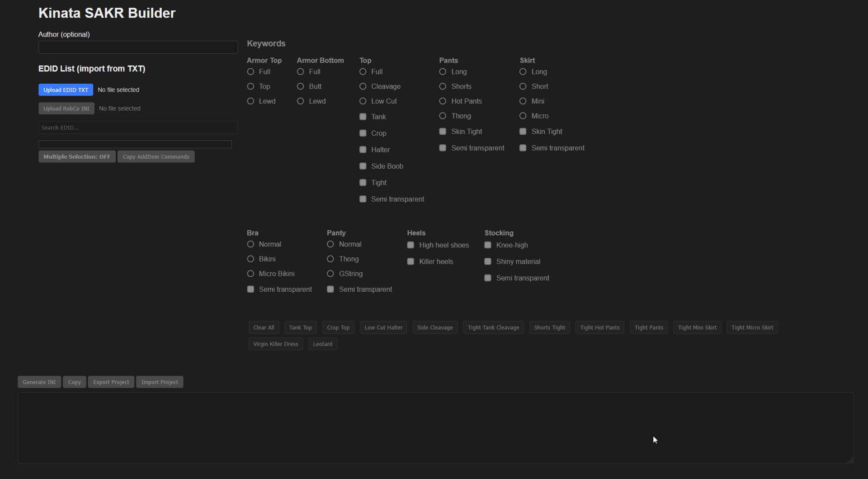Choose Thong under Panty

pos(330,259)
